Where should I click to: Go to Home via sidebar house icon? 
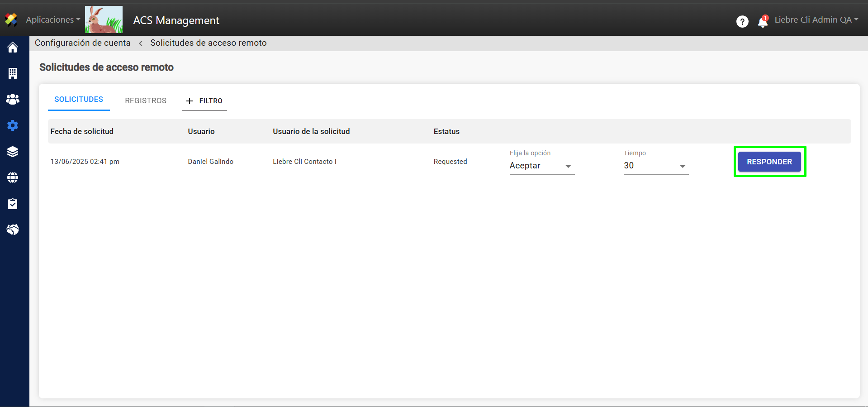(13, 48)
